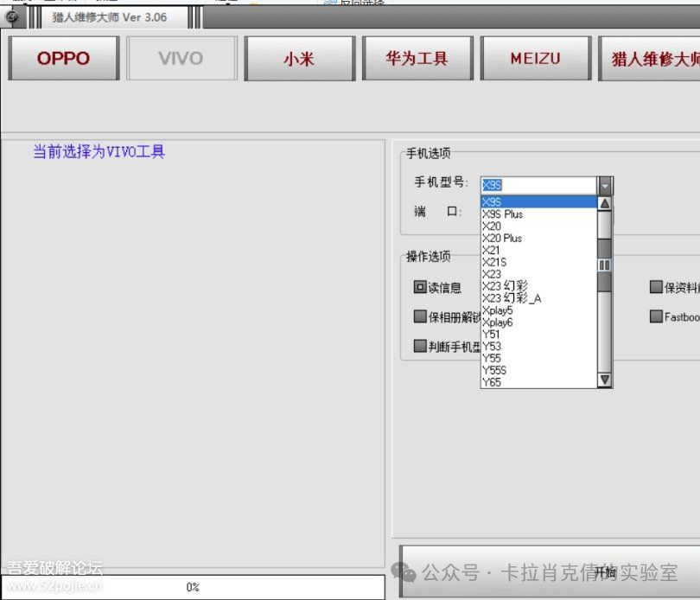Select Y51 from the model list

click(x=490, y=334)
